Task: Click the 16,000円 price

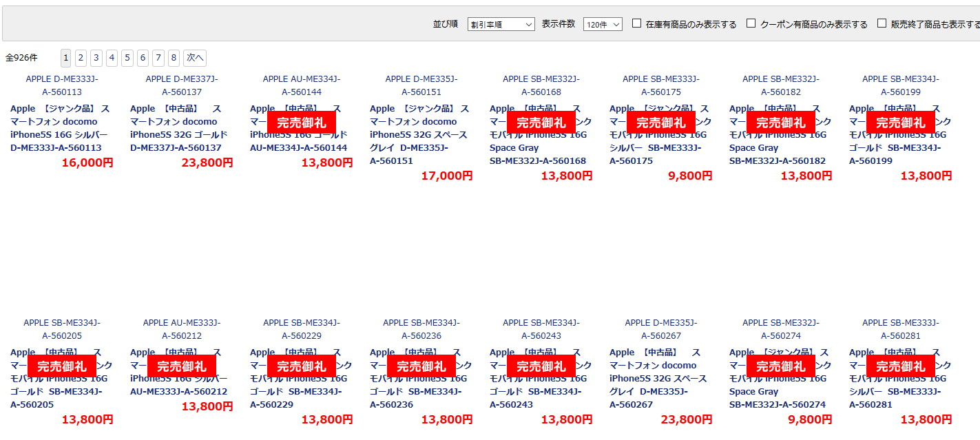Action: coord(87,163)
